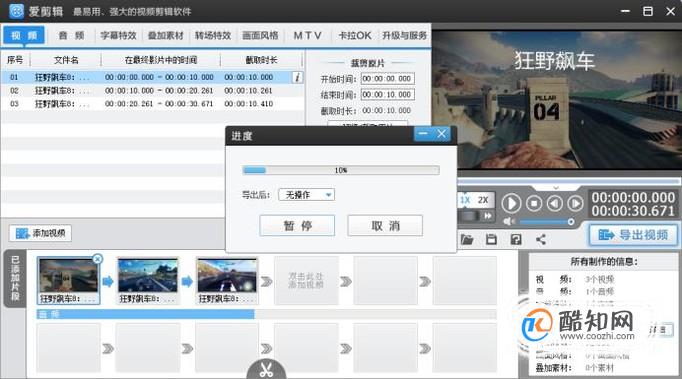Switch to the 视频 tab

tap(24, 35)
